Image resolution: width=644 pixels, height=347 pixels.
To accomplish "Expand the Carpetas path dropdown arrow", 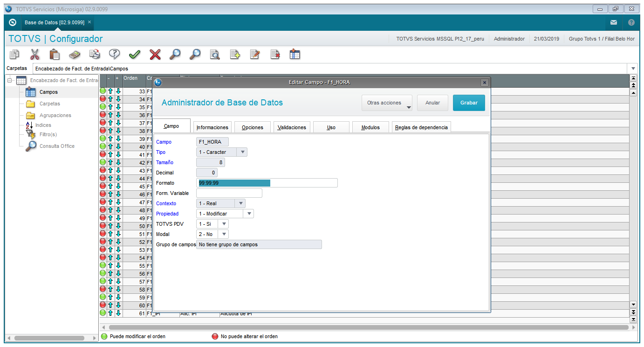I will (633, 69).
